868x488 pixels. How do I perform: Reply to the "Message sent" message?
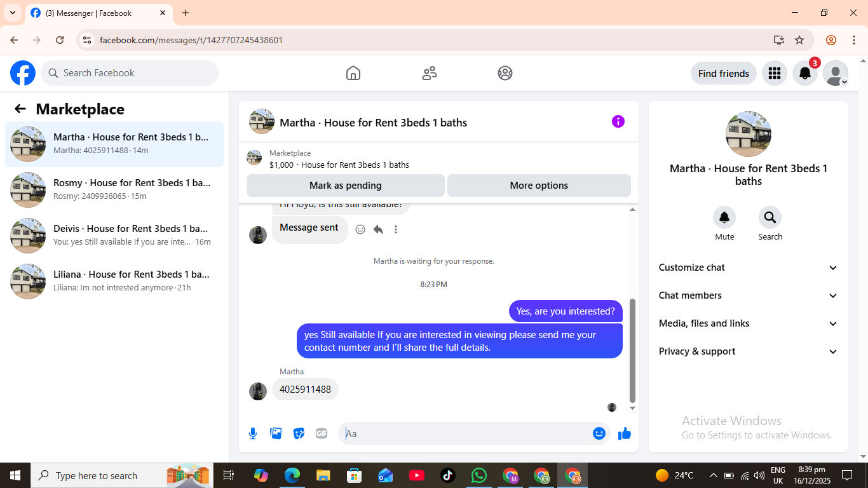[x=378, y=229]
